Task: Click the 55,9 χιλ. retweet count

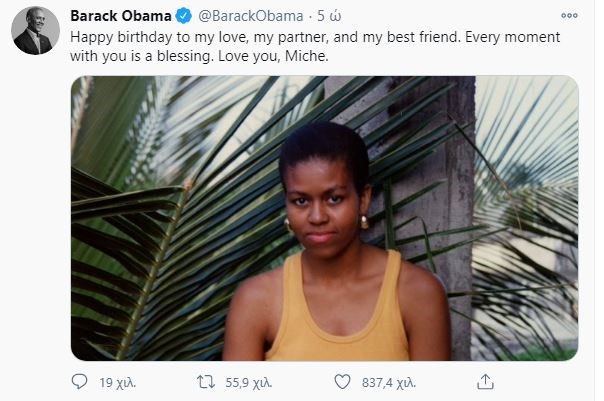Action: coord(249,381)
